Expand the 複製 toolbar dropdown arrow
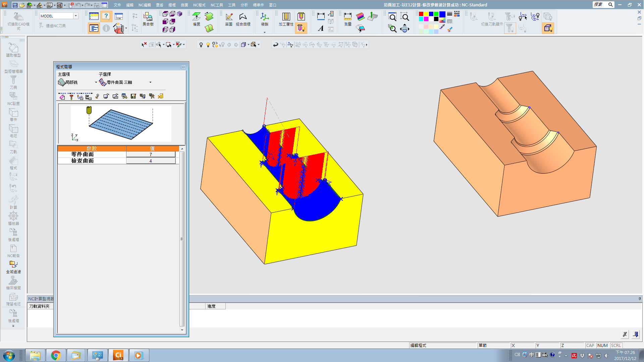This screenshot has height=362, width=644. click(x=265, y=33)
